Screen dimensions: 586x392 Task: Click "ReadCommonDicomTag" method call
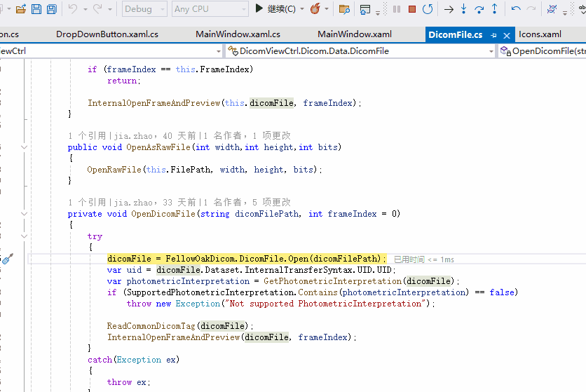point(151,326)
